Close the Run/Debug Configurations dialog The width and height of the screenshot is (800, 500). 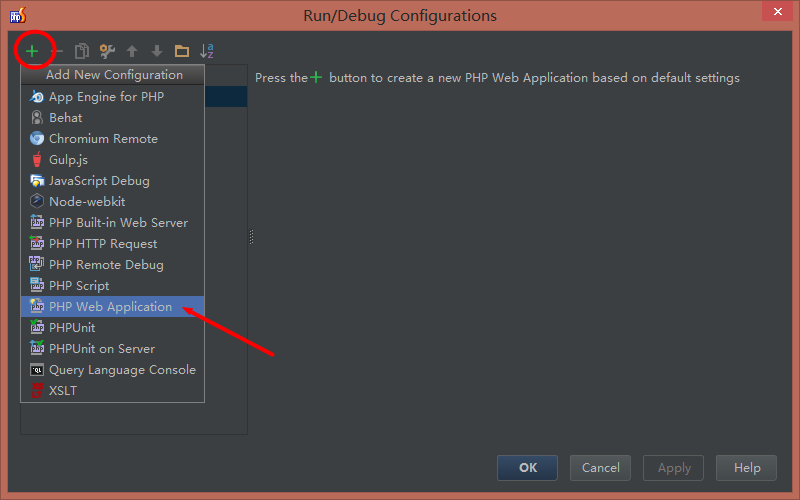click(778, 11)
